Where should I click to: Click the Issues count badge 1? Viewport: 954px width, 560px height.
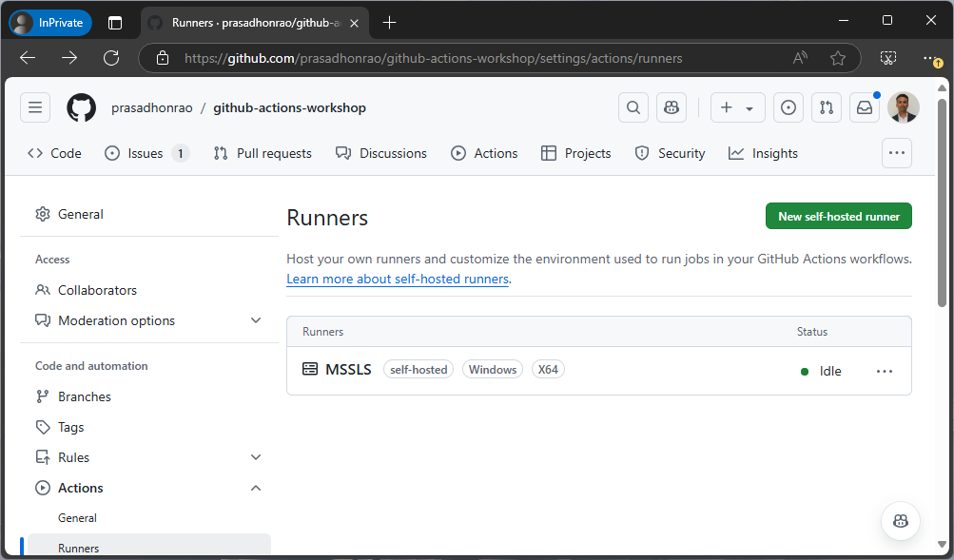point(180,153)
